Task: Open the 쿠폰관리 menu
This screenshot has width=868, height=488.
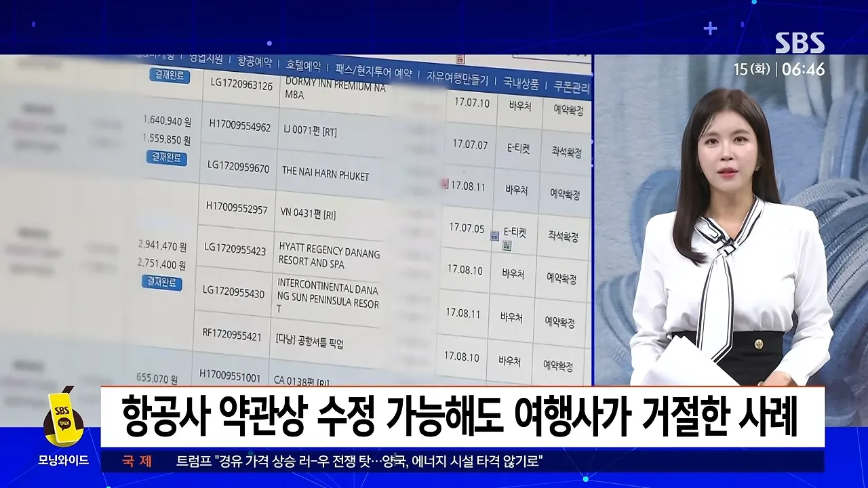Action: pyautogui.click(x=571, y=87)
